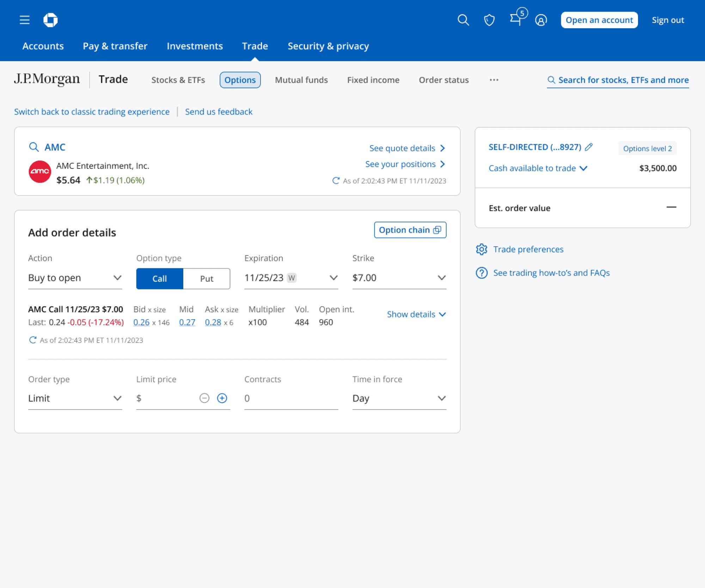Viewport: 705px width, 588px height.
Task: Click the how-to's question mark icon
Action: pos(482,273)
